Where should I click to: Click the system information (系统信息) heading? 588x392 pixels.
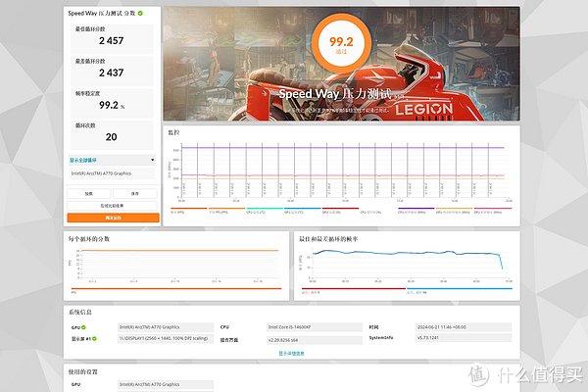pyautogui.click(x=80, y=312)
